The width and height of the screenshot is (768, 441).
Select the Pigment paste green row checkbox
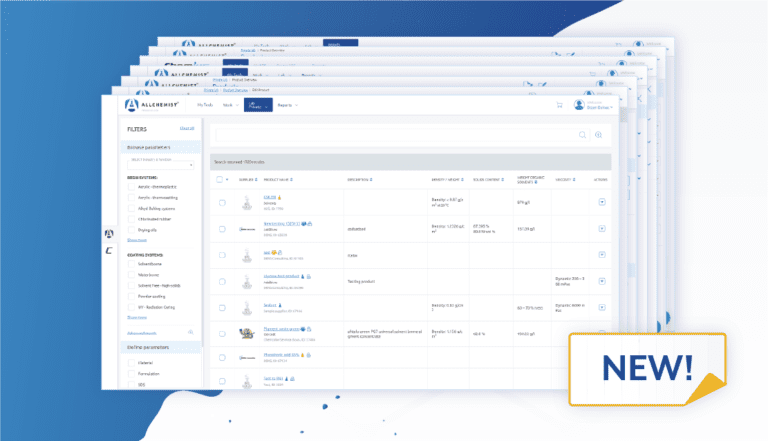click(222, 334)
